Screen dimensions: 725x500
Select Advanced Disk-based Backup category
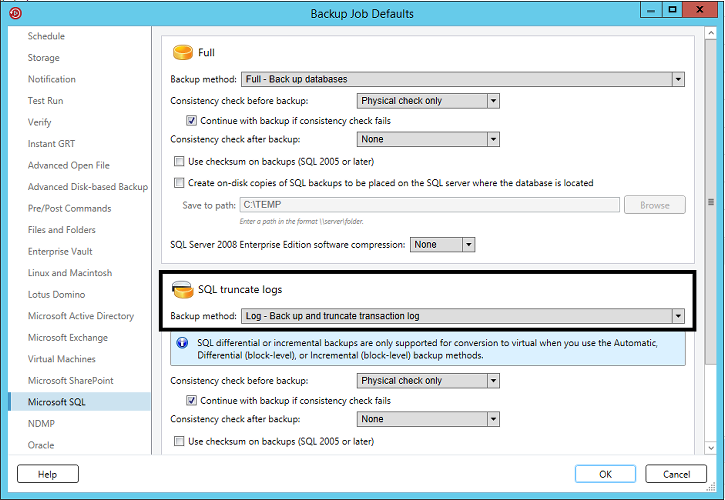88,187
